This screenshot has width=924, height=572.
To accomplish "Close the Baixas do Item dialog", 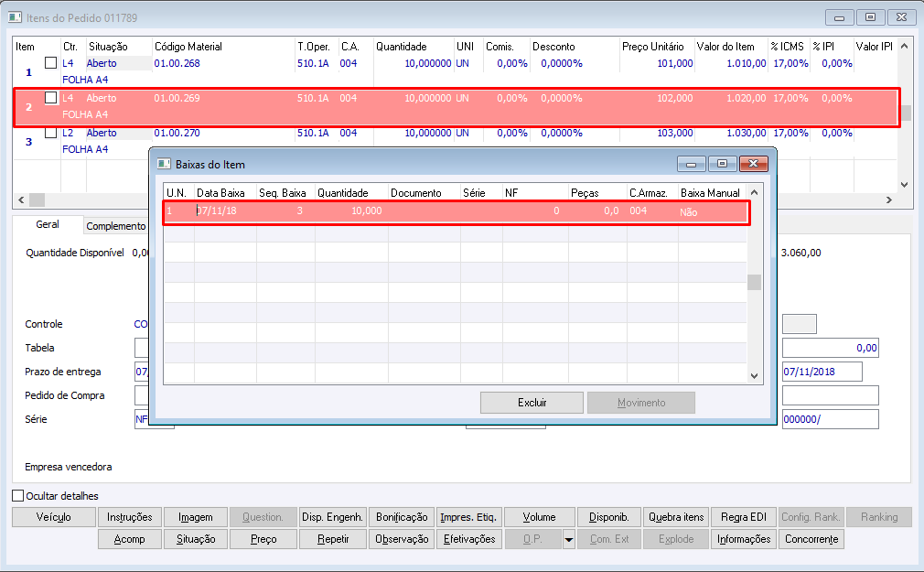I will (x=753, y=163).
